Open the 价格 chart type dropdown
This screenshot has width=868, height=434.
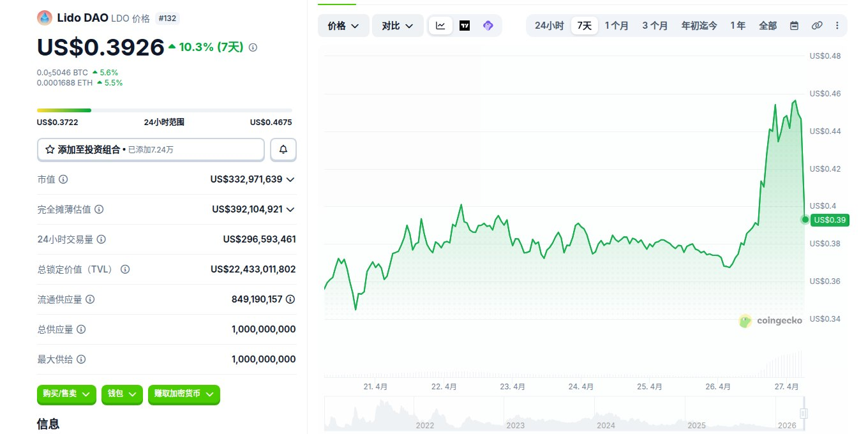pyautogui.click(x=343, y=26)
